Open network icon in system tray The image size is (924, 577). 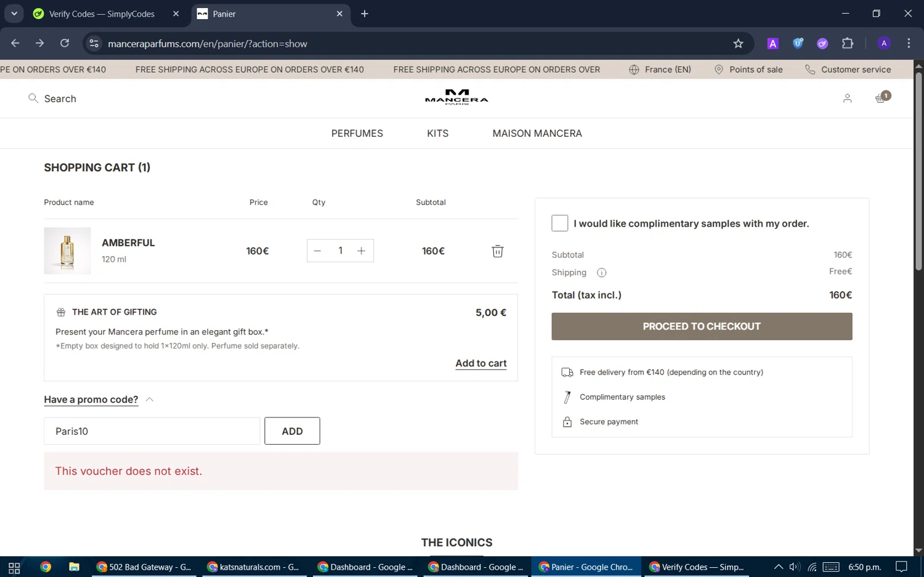tap(812, 567)
